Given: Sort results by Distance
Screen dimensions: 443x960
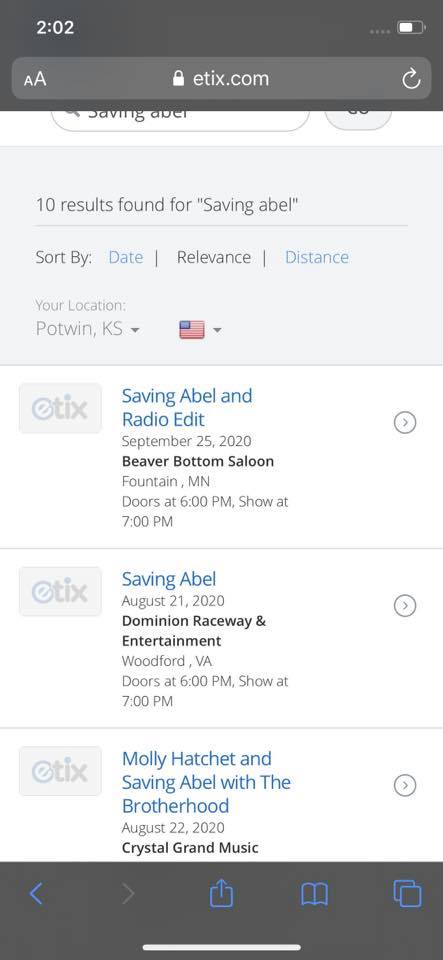Looking at the screenshot, I should [317, 257].
